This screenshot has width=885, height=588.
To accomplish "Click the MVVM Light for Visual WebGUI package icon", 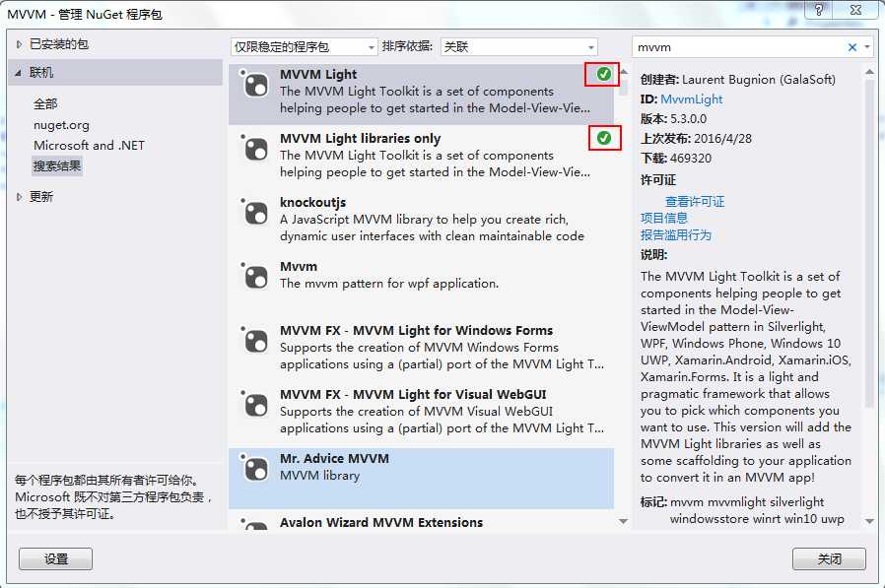I will coord(255,405).
